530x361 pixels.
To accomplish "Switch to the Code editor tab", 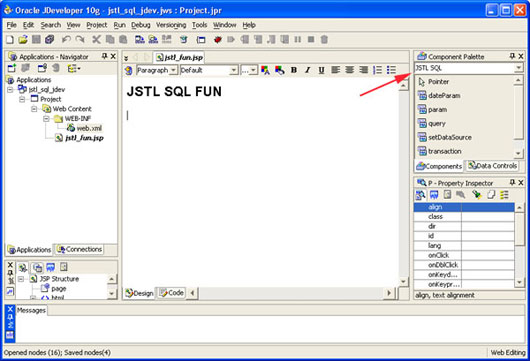I will tap(172, 293).
